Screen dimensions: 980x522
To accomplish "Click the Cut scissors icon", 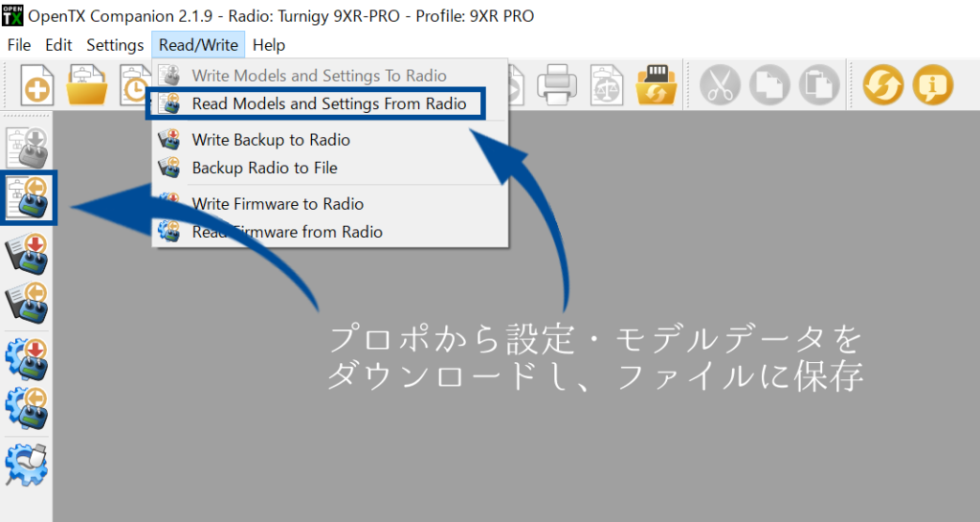I will pos(720,84).
